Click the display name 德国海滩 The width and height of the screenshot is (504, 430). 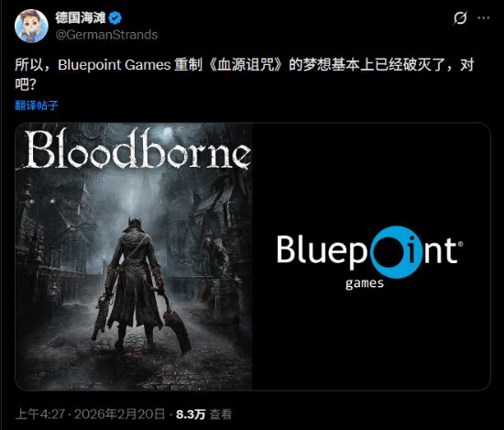(x=81, y=17)
